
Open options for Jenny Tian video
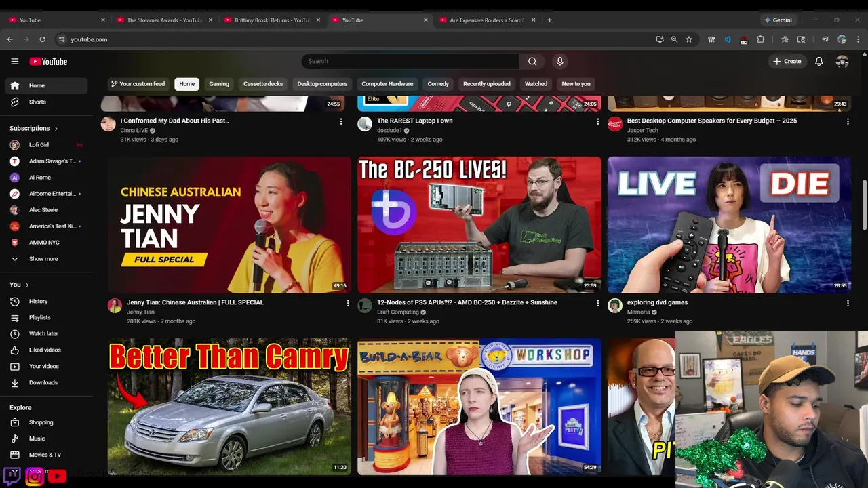click(x=348, y=303)
